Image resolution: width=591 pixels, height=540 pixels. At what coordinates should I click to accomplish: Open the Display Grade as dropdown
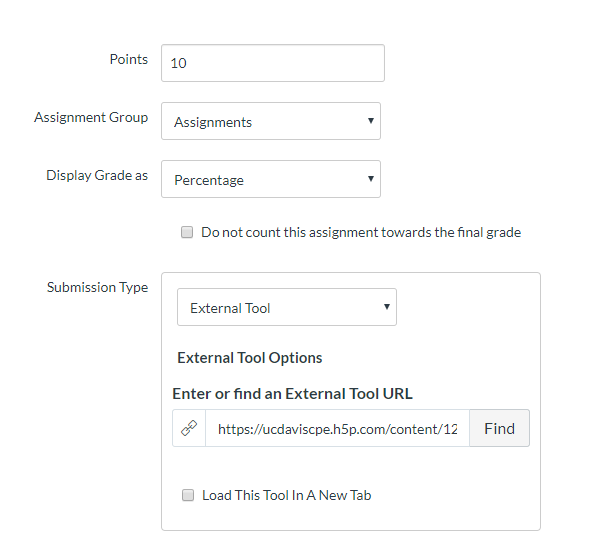coord(271,179)
